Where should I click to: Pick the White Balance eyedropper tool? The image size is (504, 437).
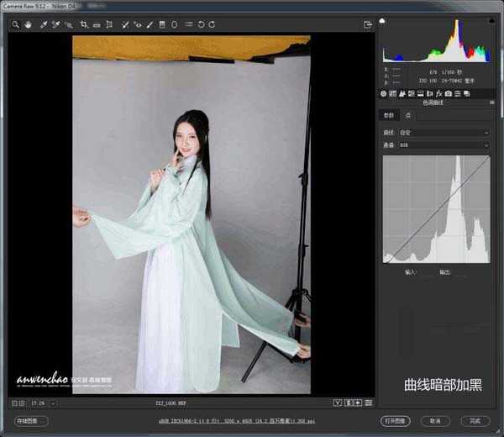tap(44, 24)
